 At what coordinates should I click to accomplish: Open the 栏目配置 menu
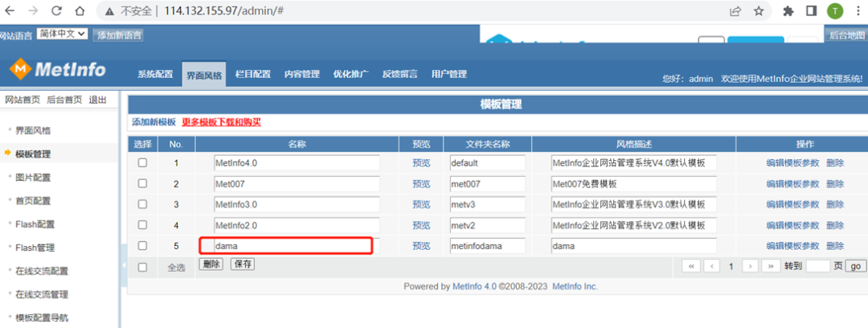[x=253, y=74]
